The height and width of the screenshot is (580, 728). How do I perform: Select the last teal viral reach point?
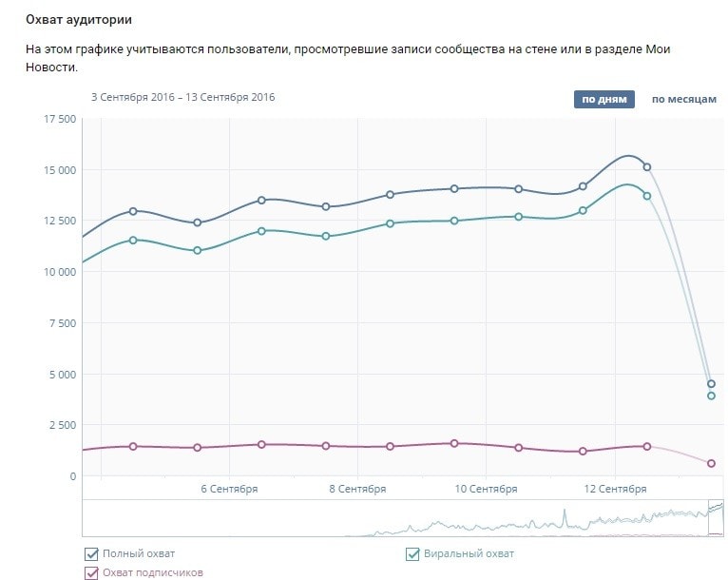(711, 396)
